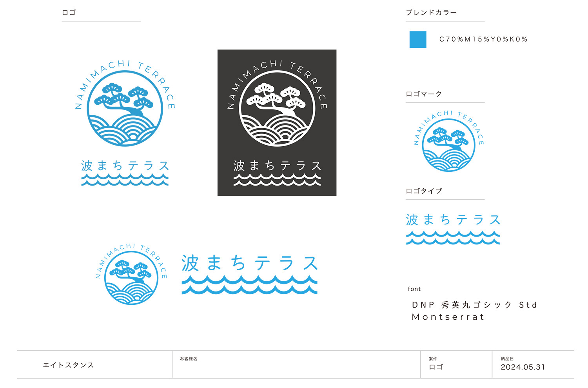This screenshot has height=388, width=588.
Task: Select the C70%M15%Y0%K0% color value text
Action: pyautogui.click(x=483, y=39)
